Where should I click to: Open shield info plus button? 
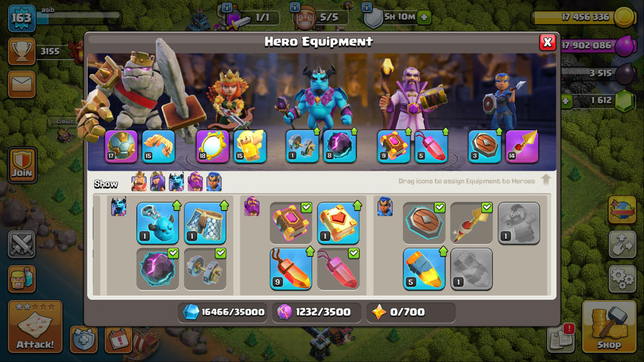coord(424,18)
